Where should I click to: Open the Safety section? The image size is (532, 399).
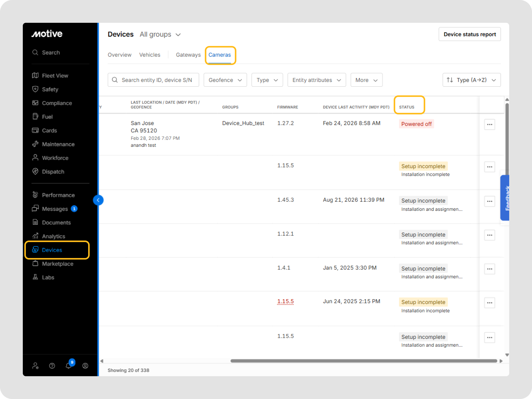(45, 89)
